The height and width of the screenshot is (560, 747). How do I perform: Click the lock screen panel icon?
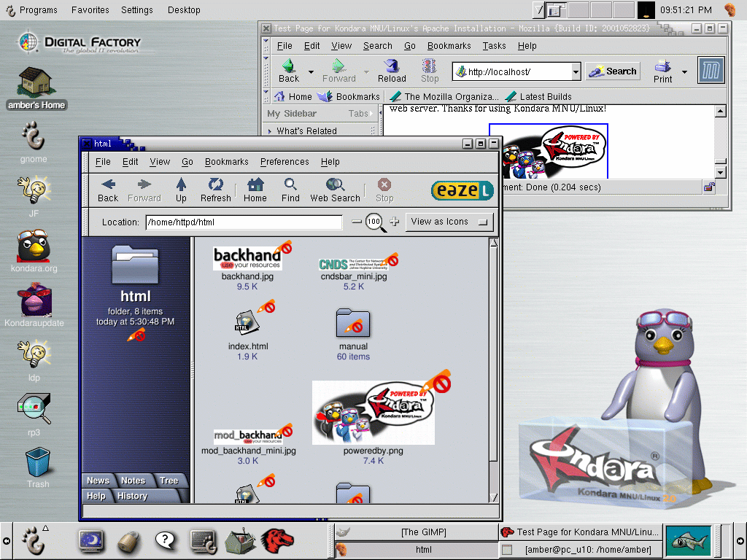tap(128, 542)
